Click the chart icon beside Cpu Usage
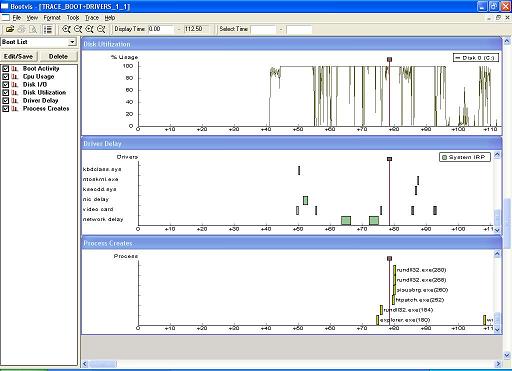512x371 pixels. [15, 77]
